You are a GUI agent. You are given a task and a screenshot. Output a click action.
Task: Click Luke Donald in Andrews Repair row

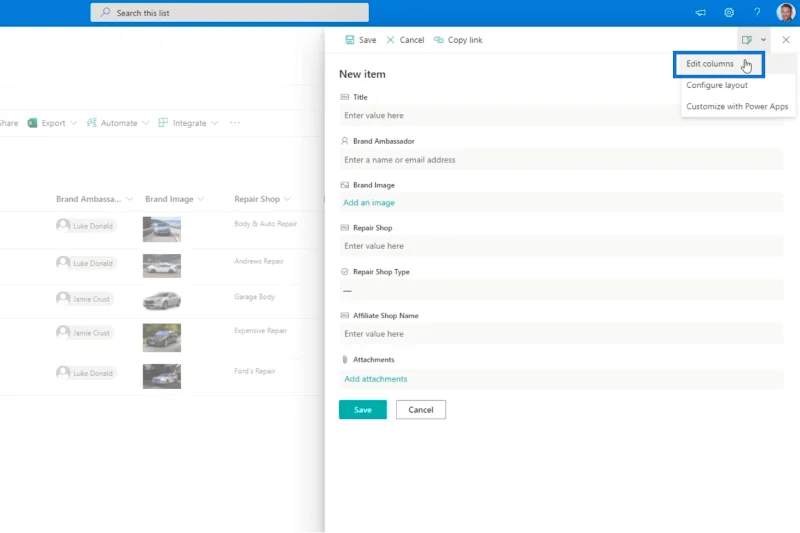tap(85, 263)
